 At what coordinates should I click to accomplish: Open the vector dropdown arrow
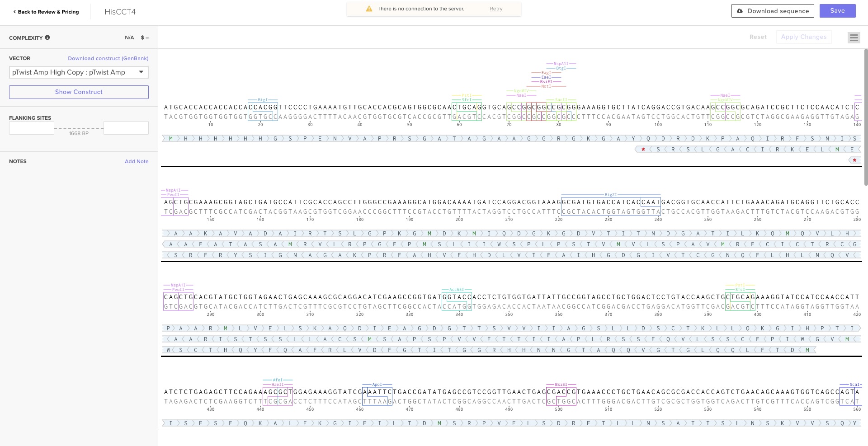click(141, 72)
